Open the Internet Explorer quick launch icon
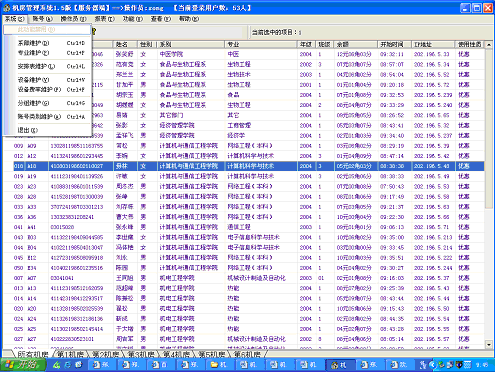This screenshot has width=495, height=372. (68, 365)
